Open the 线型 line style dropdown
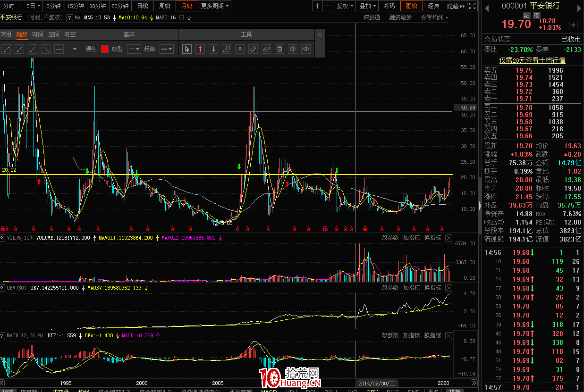The height and width of the screenshot is (392, 584). pyautogui.click(x=134, y=49)
